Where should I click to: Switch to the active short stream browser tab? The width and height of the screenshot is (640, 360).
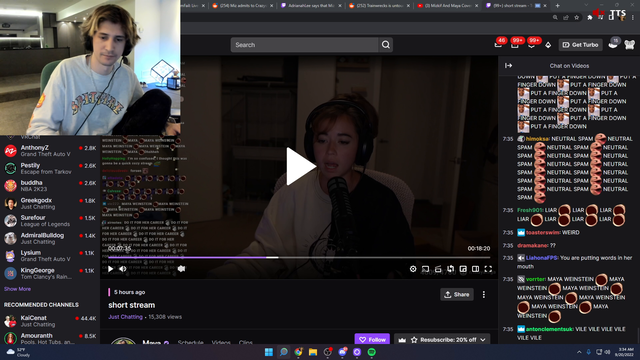pyautogui.click(x=516, y=6)
